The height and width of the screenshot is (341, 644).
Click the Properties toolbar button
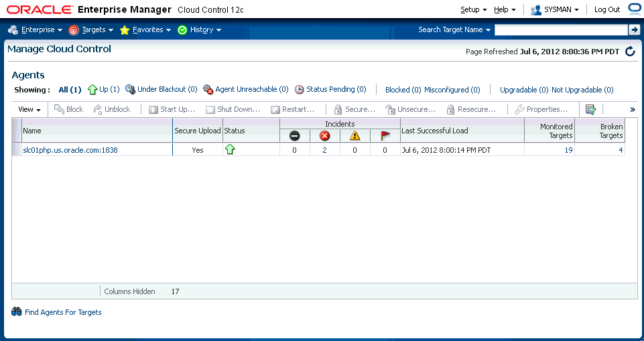click(541, 110)
